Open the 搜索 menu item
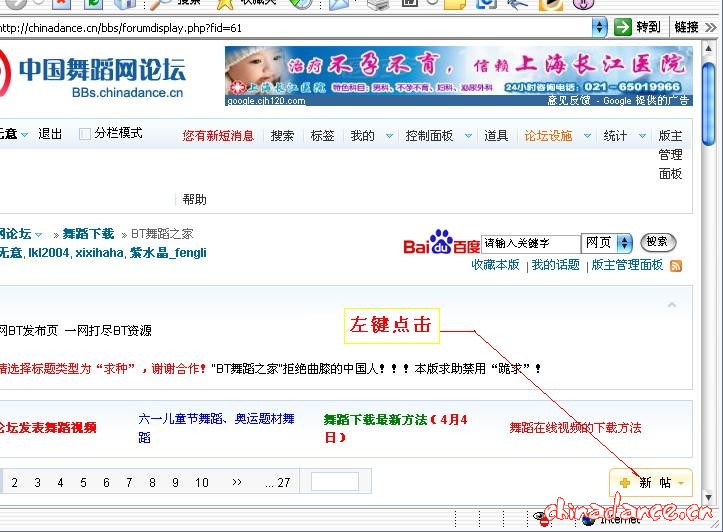 click(x=282, y=136)
